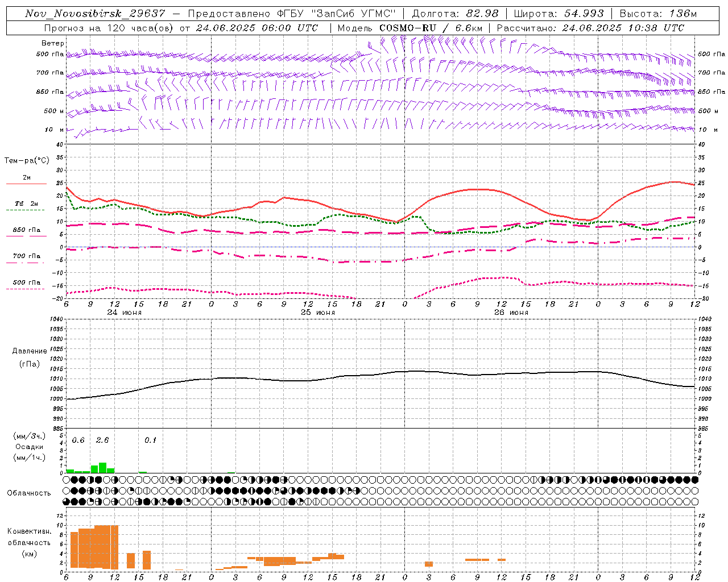Click the 'Осадки' precipitation label

click(30, 447)
